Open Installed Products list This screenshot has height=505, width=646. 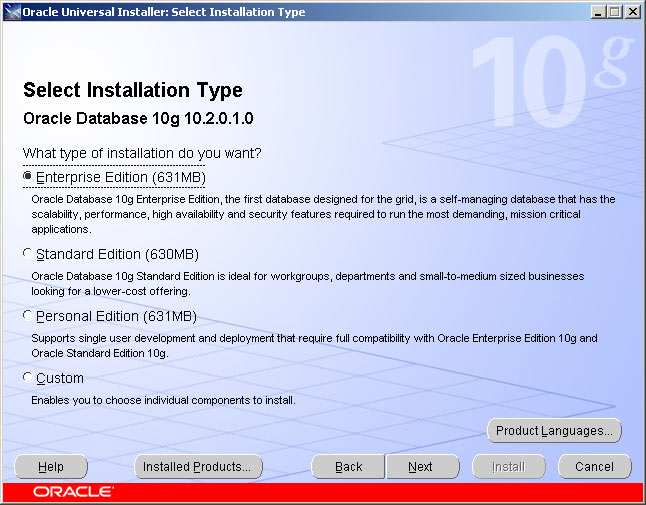(198, 467)
